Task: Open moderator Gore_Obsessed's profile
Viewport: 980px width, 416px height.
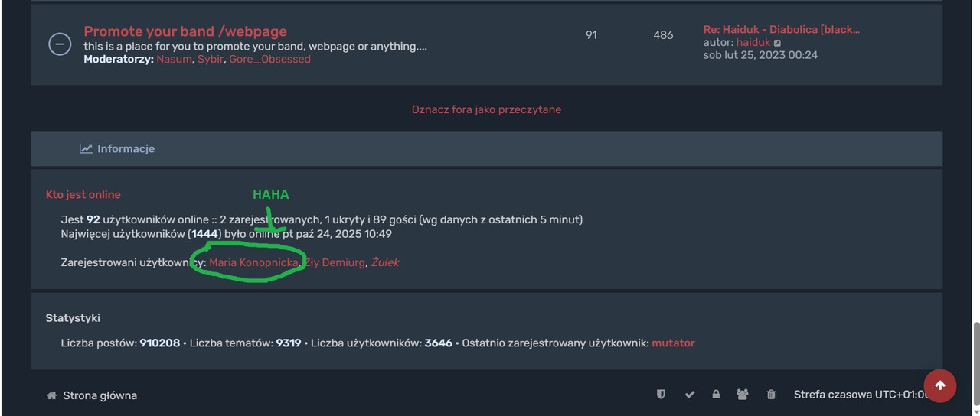Action: tap(269, 59)
